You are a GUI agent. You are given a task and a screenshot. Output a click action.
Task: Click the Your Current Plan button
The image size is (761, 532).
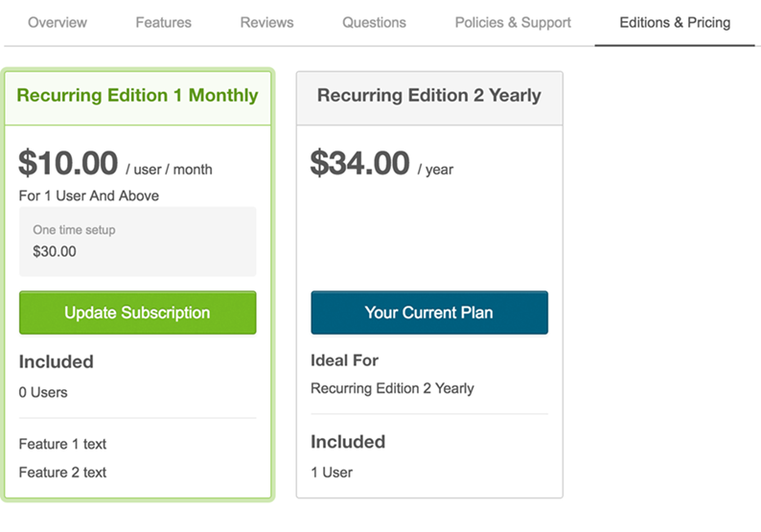[x=429, y=312]
